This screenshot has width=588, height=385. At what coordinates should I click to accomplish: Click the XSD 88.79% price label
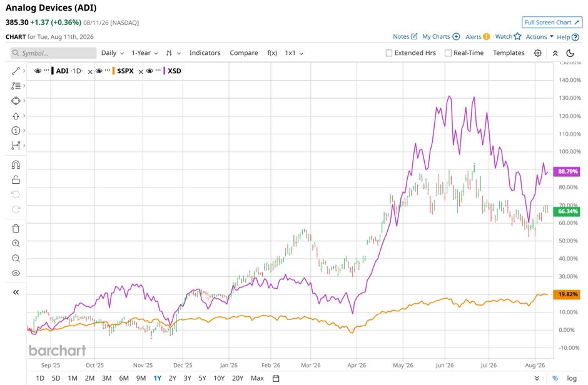point(567,171)
